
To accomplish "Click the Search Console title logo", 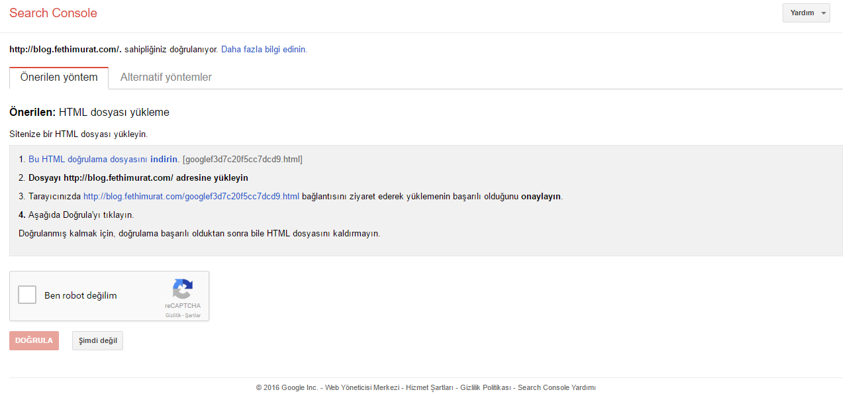I will 53,13.
